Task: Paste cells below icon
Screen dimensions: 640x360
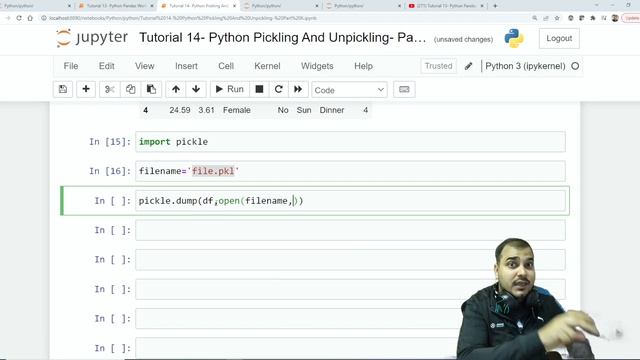Action: [x=151, y=89]
